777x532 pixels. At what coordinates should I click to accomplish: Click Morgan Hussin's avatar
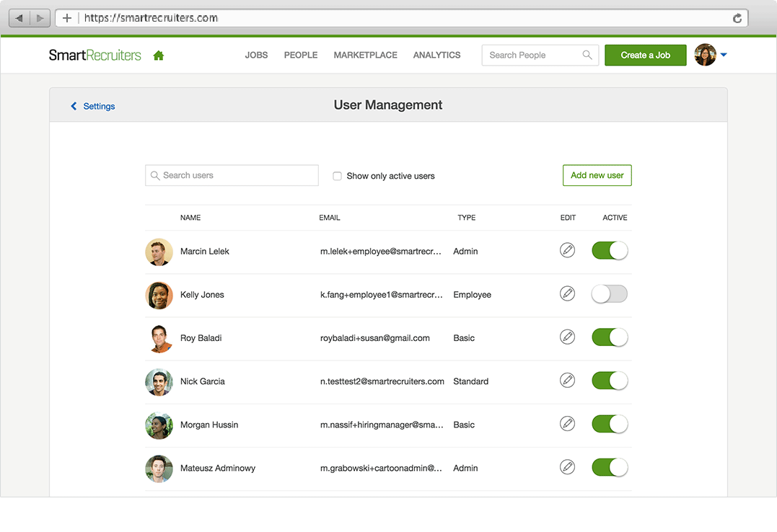tap(159, 425)
